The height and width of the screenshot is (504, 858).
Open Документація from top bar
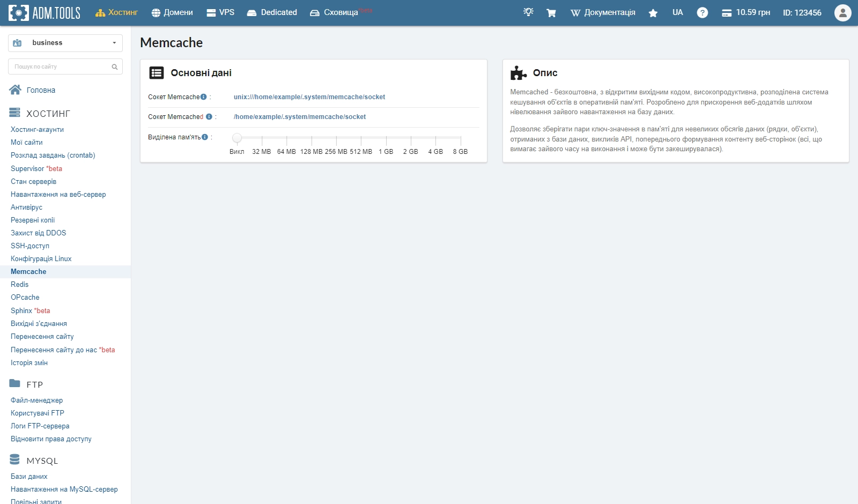coord(603,13)
